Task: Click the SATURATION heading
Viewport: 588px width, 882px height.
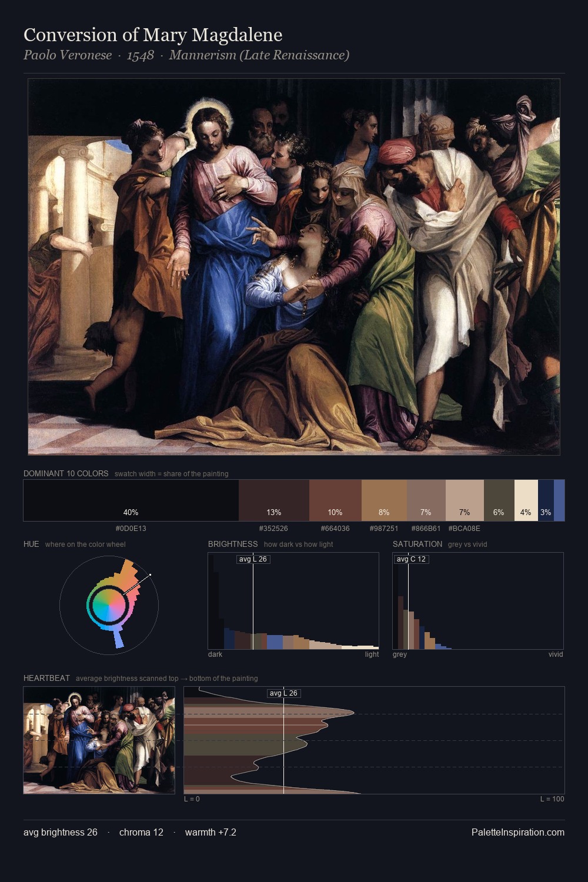Action: [417, 544]
